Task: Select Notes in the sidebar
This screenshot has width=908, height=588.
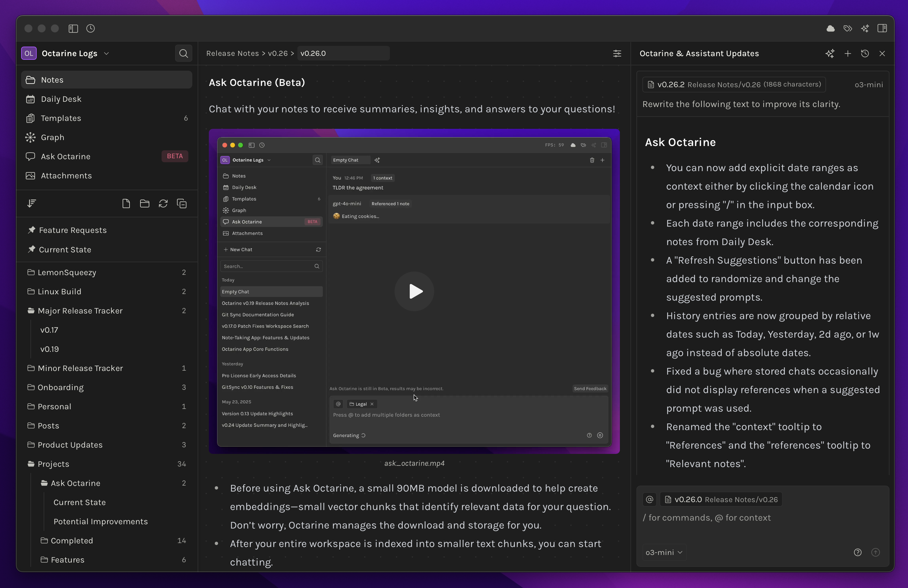Action: click(107, 80)
